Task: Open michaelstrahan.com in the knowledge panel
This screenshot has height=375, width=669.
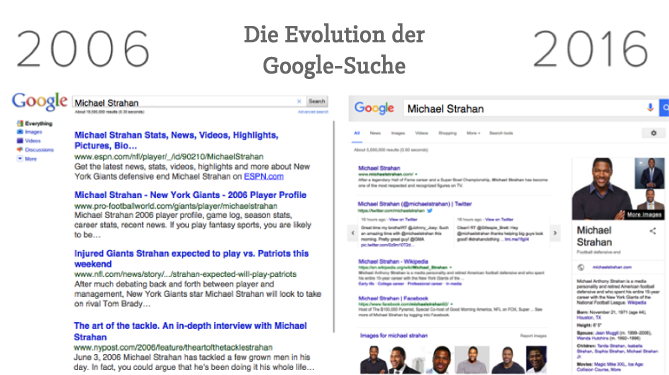Action: (x=612, y=267)
